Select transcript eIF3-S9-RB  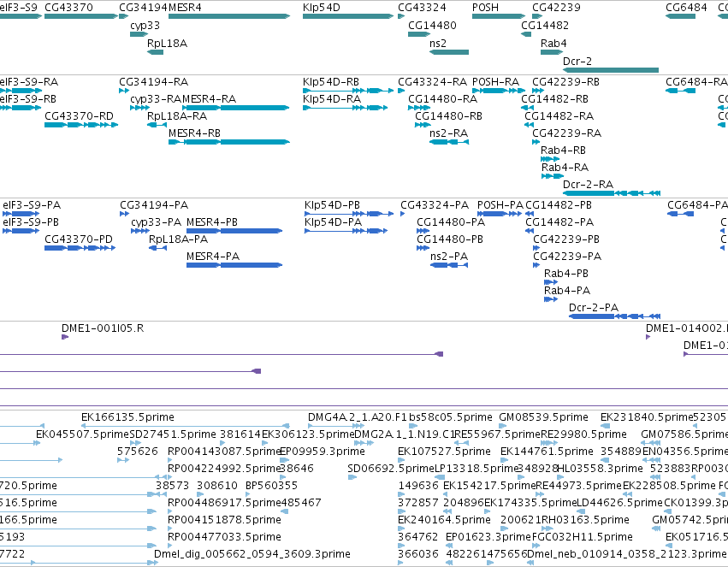[x=21, y=108]
